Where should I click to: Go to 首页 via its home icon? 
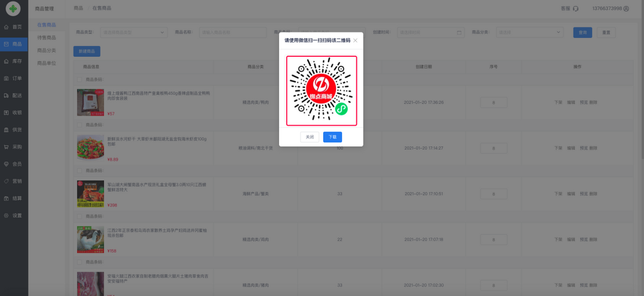[6, 27]
